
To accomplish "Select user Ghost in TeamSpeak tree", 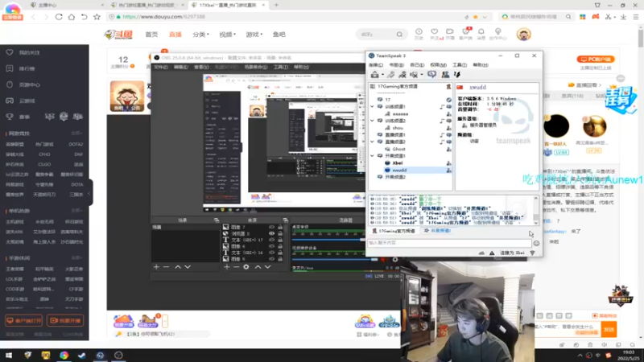I will [398, 149].
